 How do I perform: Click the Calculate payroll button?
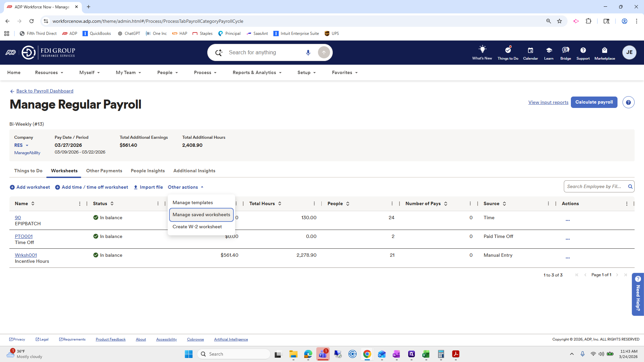click(x=594, y=102)
